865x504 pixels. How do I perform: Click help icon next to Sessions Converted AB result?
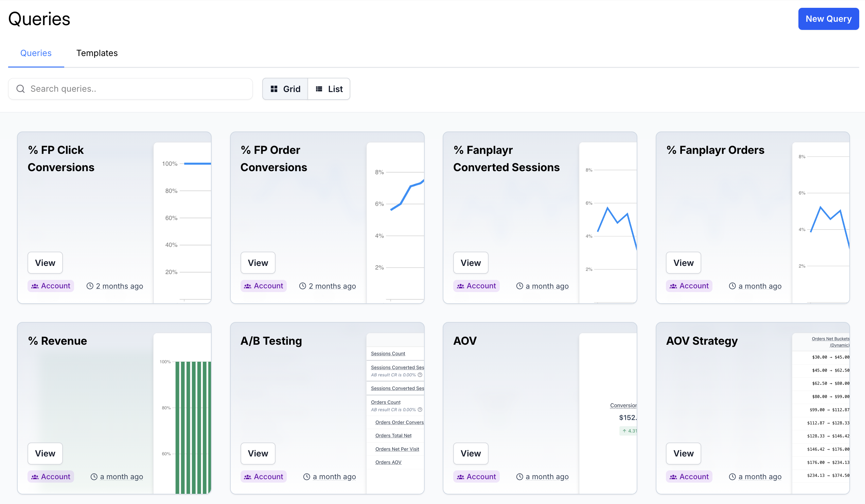[x=420, y=375]
